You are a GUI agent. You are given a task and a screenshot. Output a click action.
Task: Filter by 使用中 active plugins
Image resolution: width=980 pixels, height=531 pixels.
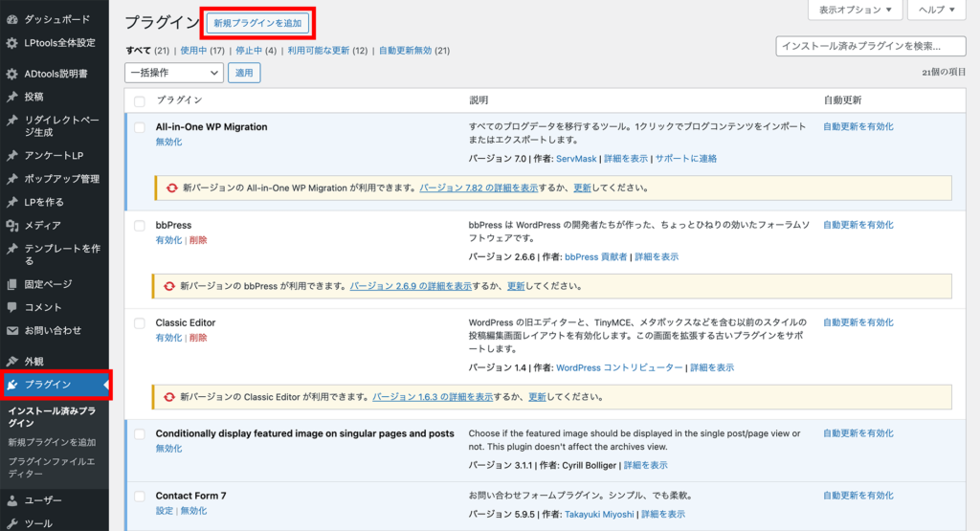[x=193, y=51]
